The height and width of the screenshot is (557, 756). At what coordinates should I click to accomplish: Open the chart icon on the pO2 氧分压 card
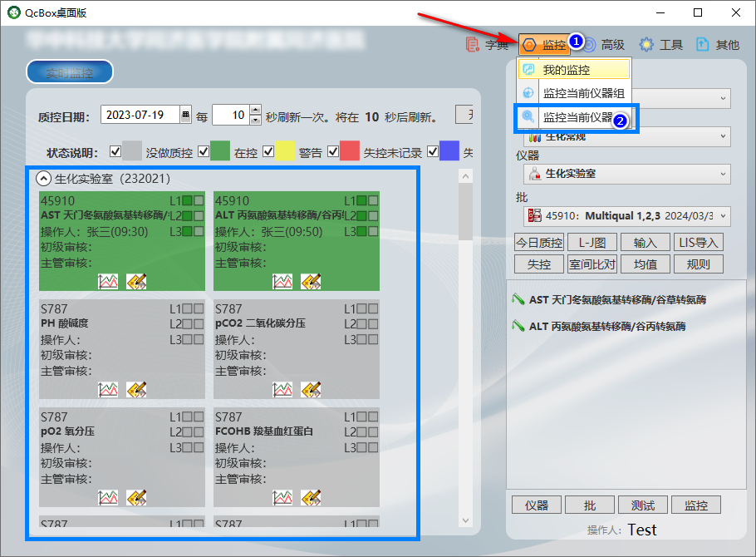(108, 498)
